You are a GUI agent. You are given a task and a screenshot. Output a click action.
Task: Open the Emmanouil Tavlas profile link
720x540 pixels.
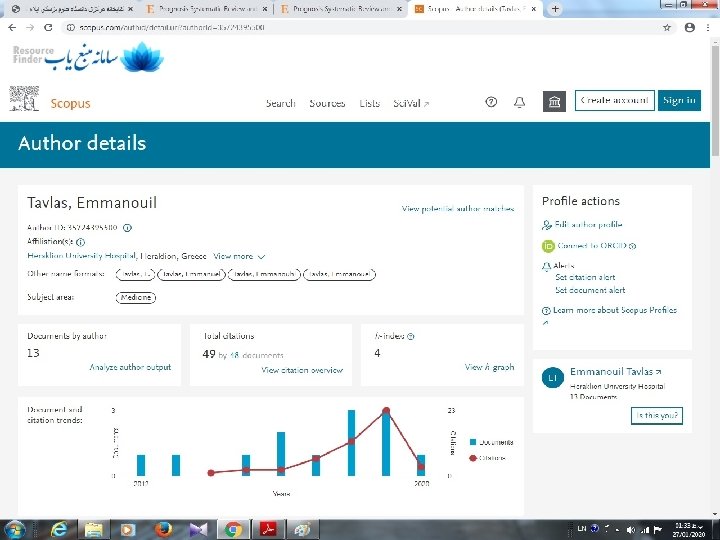click(615, 371)
